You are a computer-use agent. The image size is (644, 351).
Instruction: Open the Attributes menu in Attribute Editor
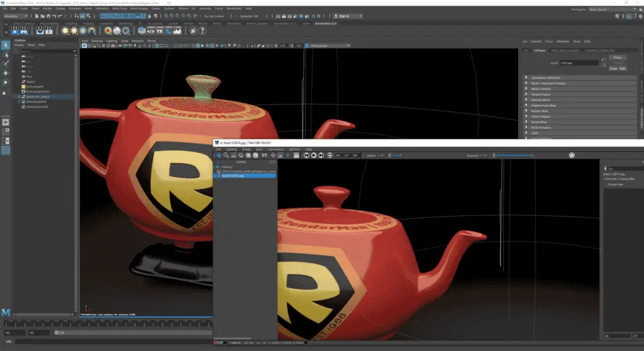pyautogui.click(x=563, y=42)
